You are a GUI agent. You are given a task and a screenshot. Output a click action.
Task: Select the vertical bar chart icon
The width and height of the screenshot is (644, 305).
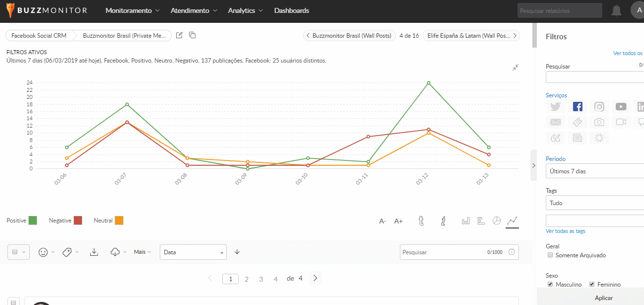pos(465,221)
